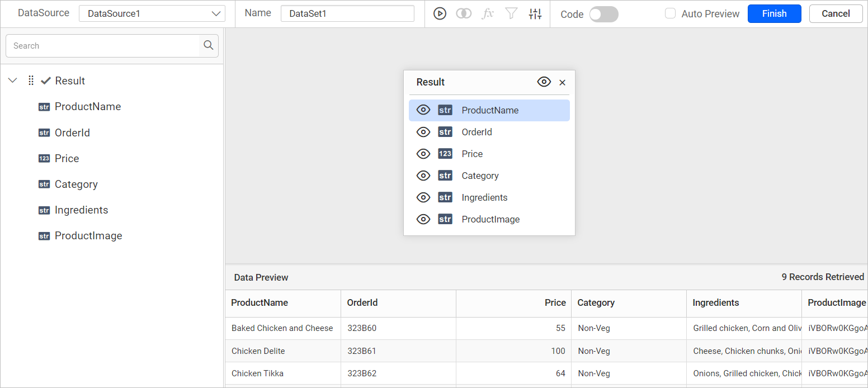The image size is (868, 388).
Task: Click the Result title in the table card
Action: [430, 82]
